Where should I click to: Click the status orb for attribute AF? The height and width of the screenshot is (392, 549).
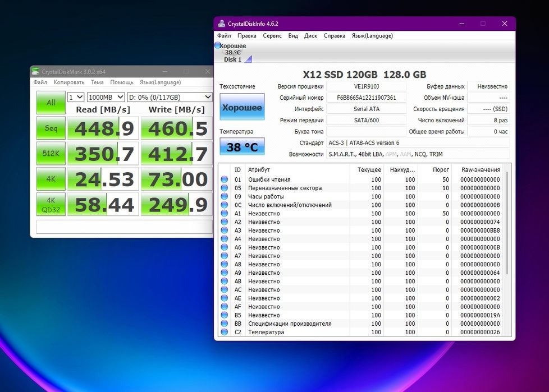[x=225, y=307]
